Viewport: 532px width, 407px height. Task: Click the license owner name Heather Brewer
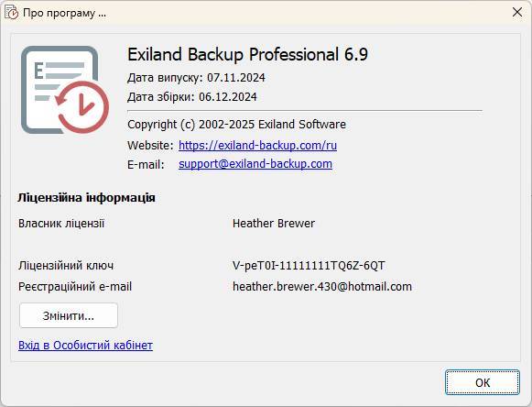(x=274, y=224)
